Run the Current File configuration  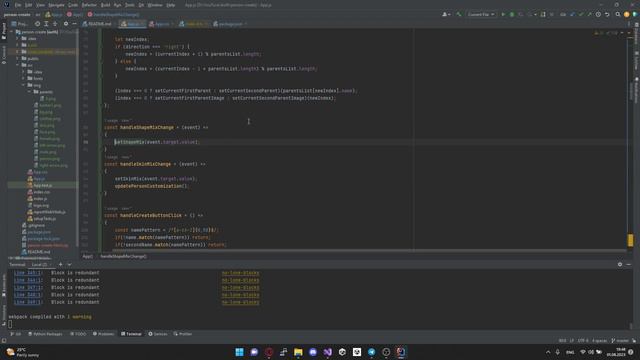[503, 14]
